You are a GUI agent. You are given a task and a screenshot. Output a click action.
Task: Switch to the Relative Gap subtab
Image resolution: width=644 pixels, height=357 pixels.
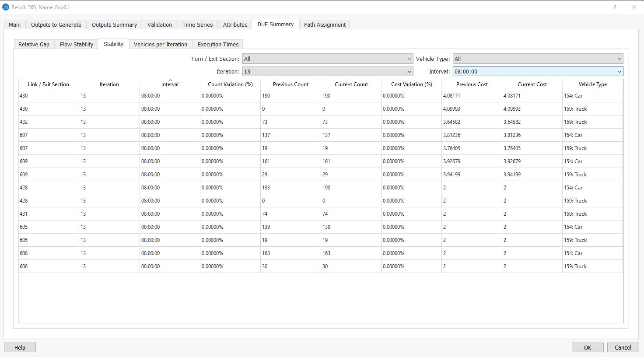[x=34, y=44]
